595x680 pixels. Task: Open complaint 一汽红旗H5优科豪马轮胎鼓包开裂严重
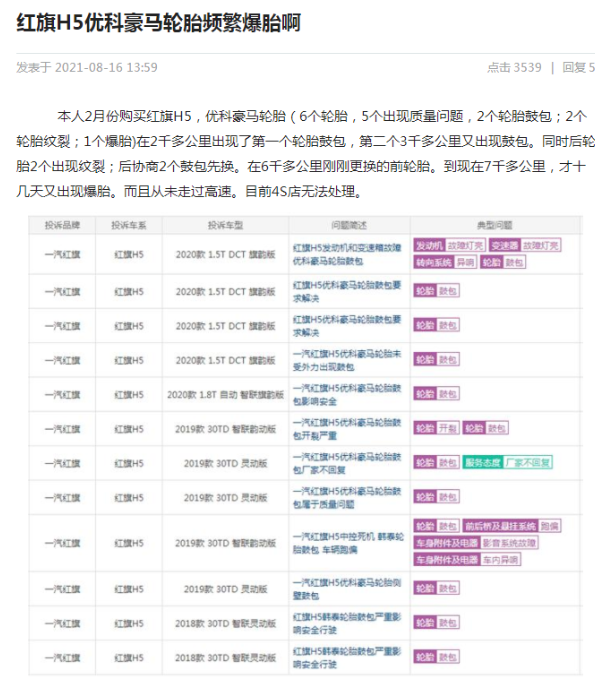click(347, 429)
